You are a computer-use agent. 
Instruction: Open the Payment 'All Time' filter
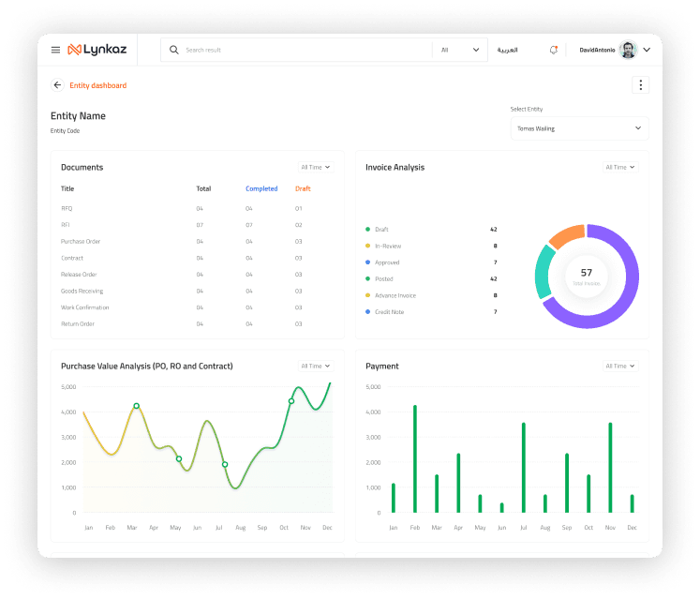click(619, 366)
